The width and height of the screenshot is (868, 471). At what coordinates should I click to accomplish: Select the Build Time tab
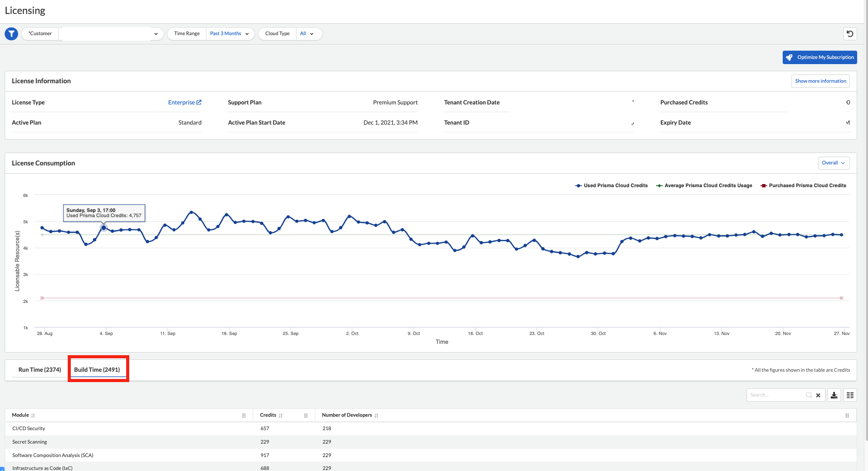coord(98,369)
